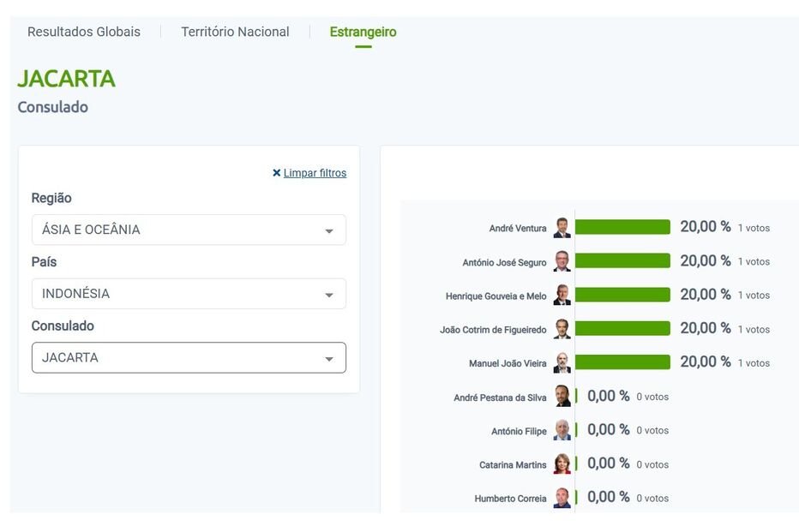Select the Estrangeiro tab
799x532 pixels.
[363, 32]
